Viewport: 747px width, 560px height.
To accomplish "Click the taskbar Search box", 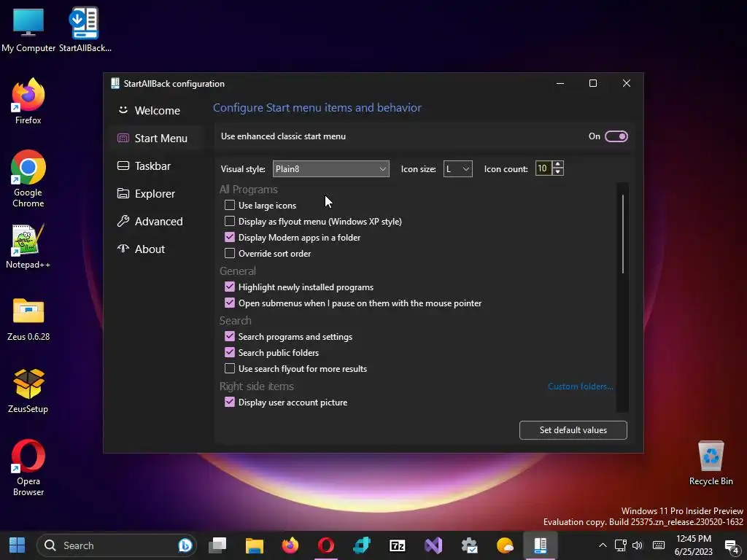I will [x=117, y=545].
